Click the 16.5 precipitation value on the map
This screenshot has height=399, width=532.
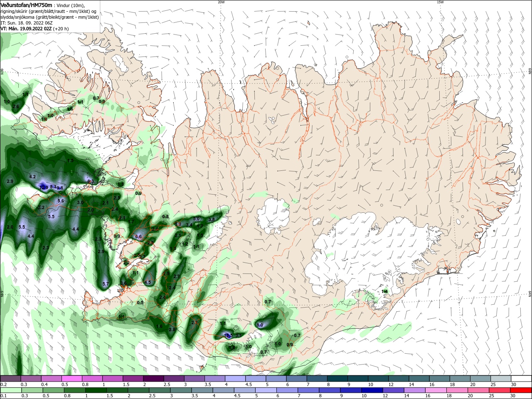point(228,335)
